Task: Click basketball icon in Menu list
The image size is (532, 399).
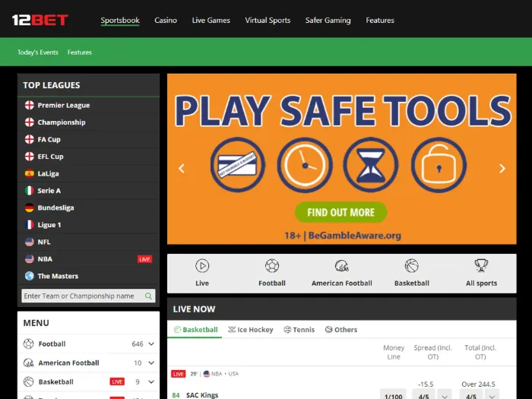Action: point(29,382)
